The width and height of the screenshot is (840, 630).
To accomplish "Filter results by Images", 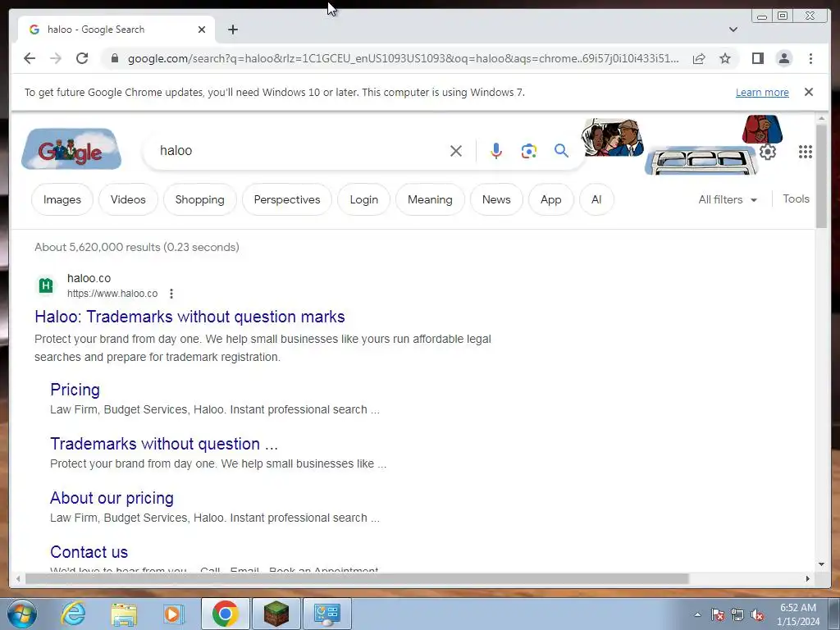I will click(62, 200).
